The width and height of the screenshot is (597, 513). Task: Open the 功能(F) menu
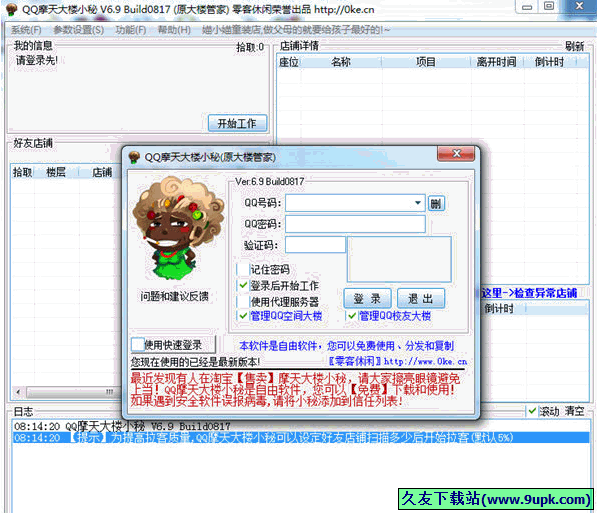click(x=131, y=30)
